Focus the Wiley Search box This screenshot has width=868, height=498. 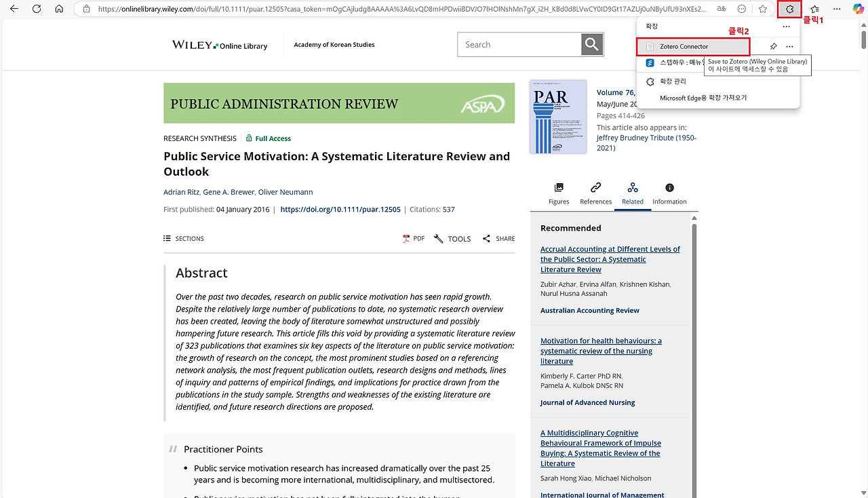pos(519,45)
